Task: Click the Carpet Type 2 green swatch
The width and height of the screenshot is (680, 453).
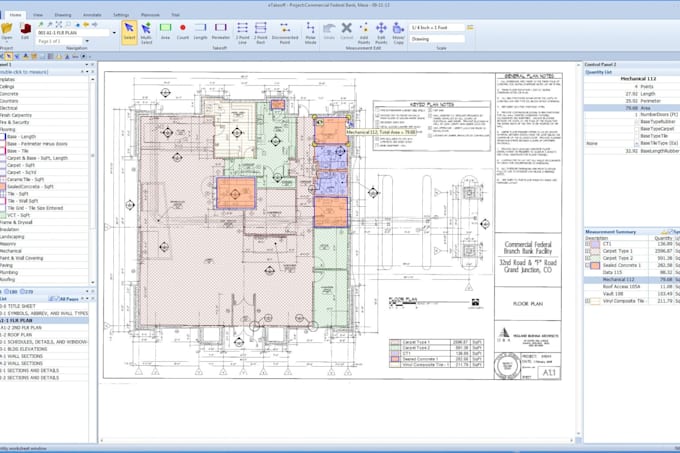Action: pos(595,258)
